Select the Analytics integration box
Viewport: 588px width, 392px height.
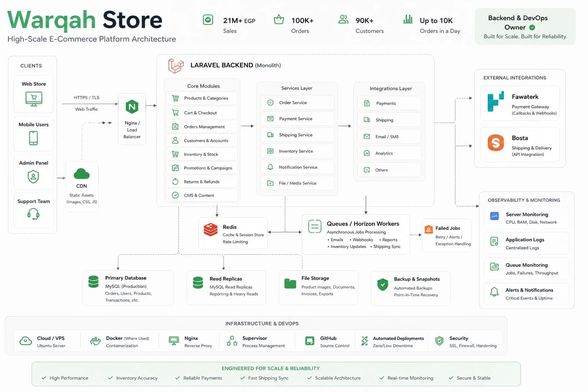(389, 153)
